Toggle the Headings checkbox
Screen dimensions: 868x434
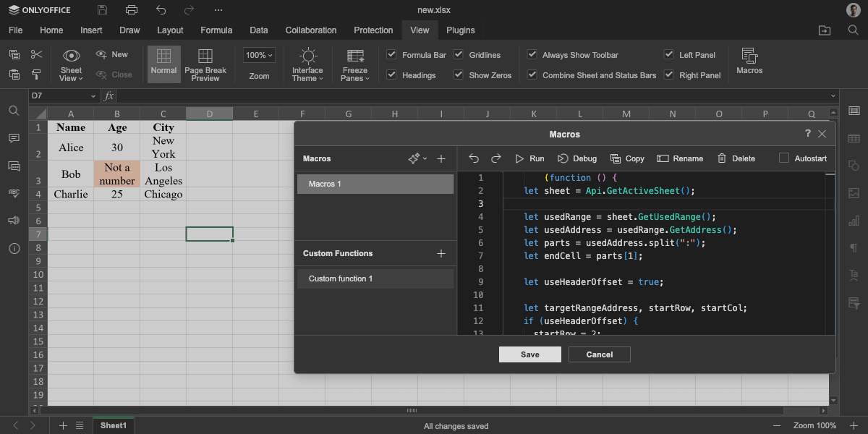pyautogui.click(x=391, y=75)
